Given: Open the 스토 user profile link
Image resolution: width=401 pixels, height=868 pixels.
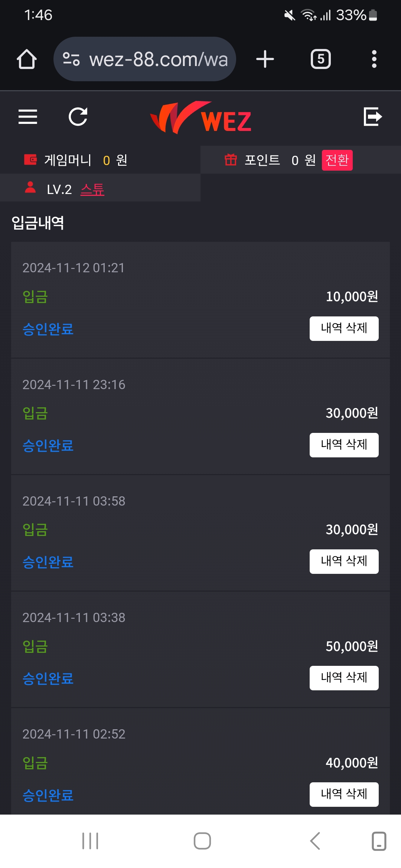Looking at the screenshot, I should click(x=92, y=190).
